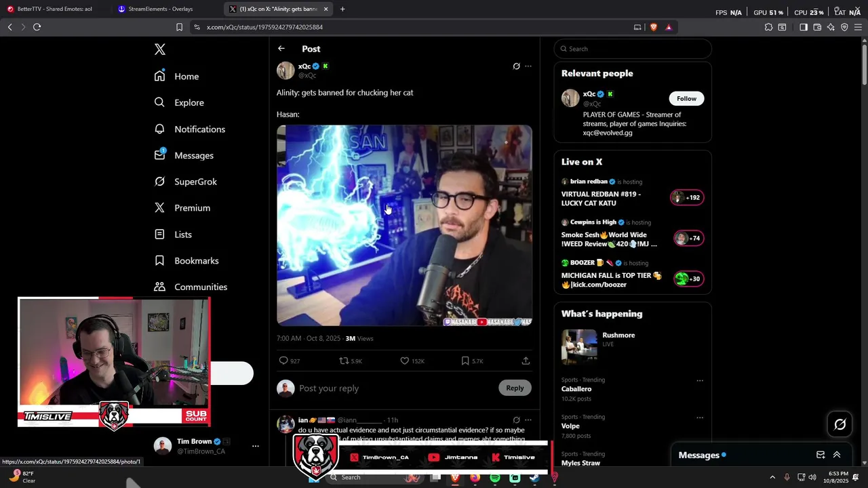Image resolution: width=868 pixels, height=488 pixels.
Task: Close the xQc on X tab
Action: point(325,9)
